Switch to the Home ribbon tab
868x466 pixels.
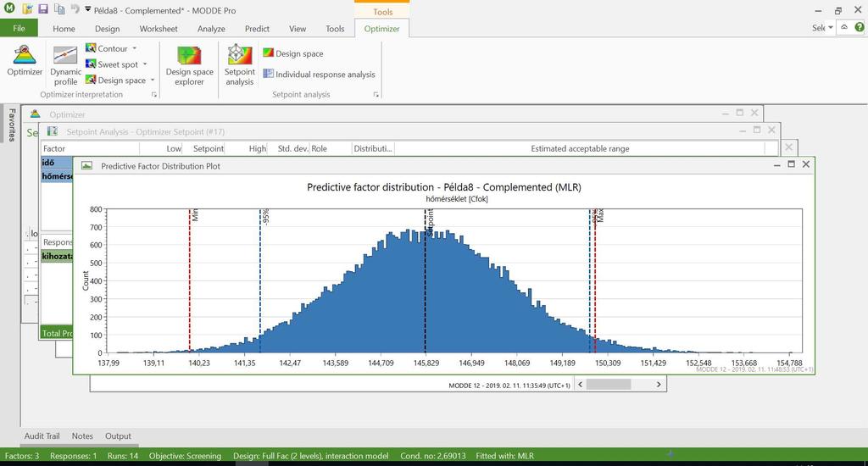[64, 29]
